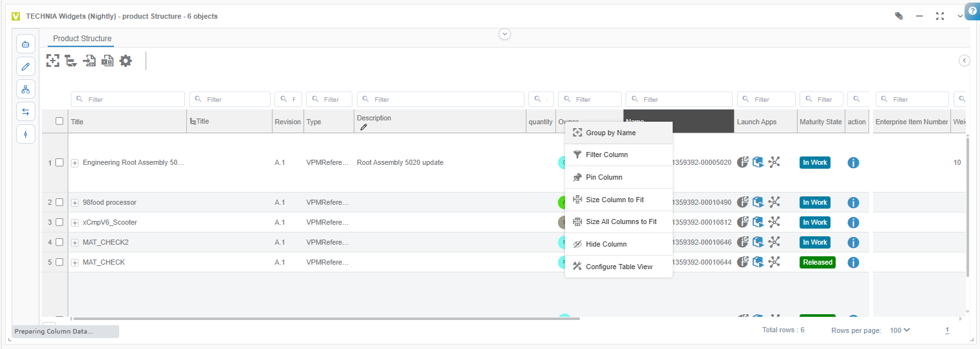The image size is (980, 349).
Task: Click the Enterprise Item Number column header
Action: [911, 122]
